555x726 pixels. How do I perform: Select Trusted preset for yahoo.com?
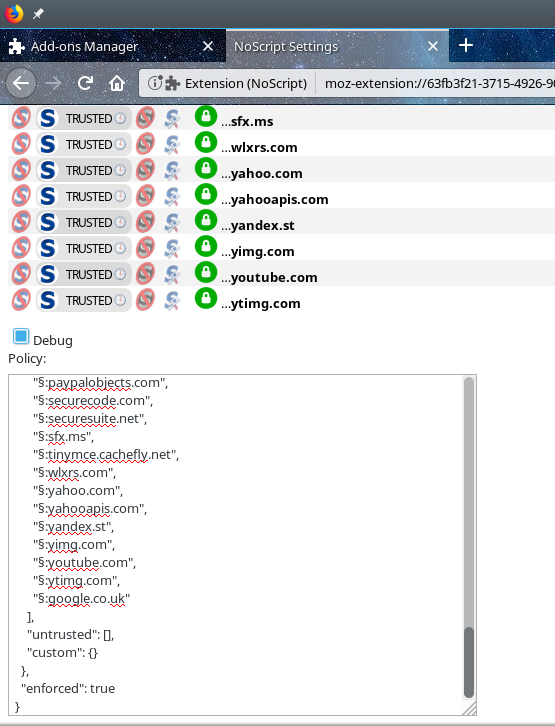point(84,170)
